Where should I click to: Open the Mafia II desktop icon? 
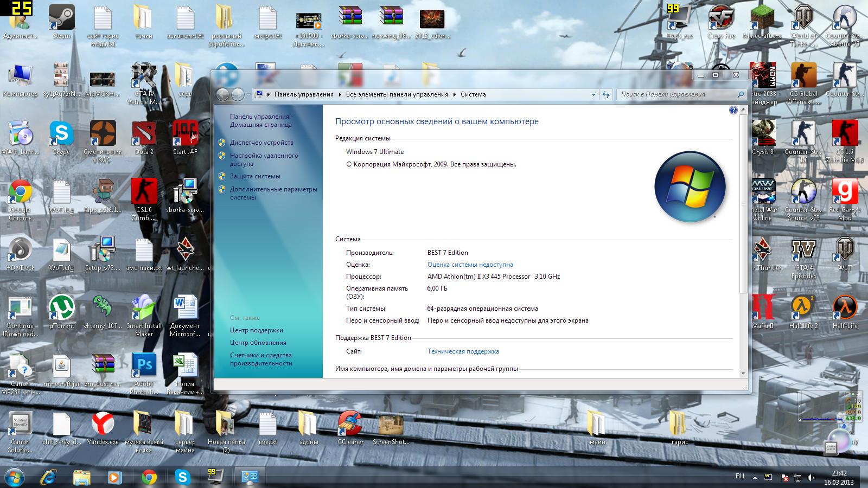762,312
